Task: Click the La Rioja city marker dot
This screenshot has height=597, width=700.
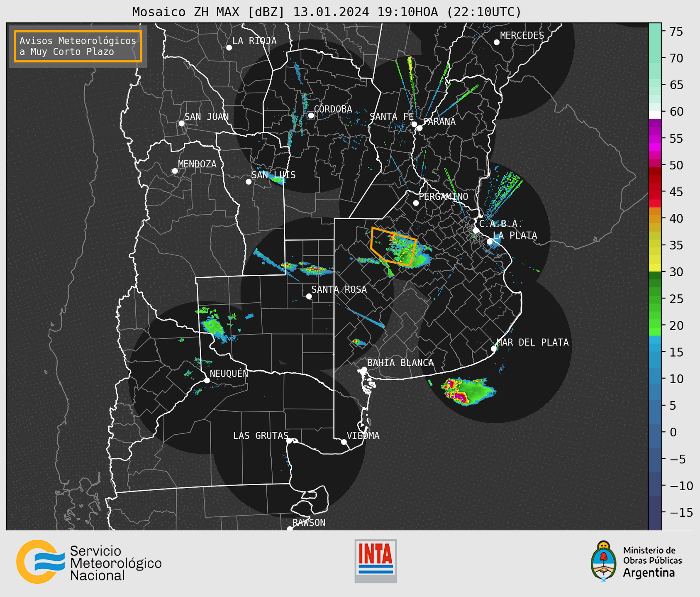Action: pos(229,48)
